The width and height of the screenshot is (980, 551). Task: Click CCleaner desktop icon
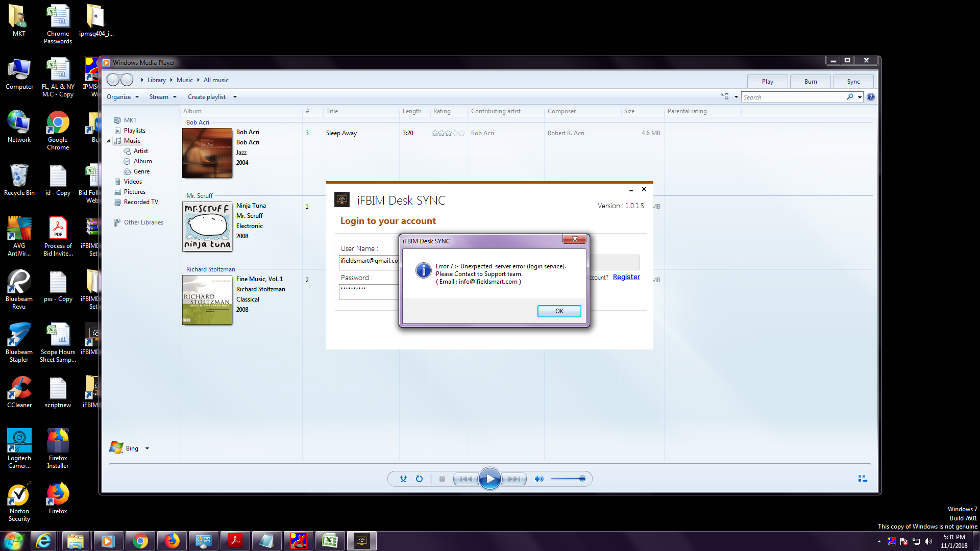[x=19, y=392]
